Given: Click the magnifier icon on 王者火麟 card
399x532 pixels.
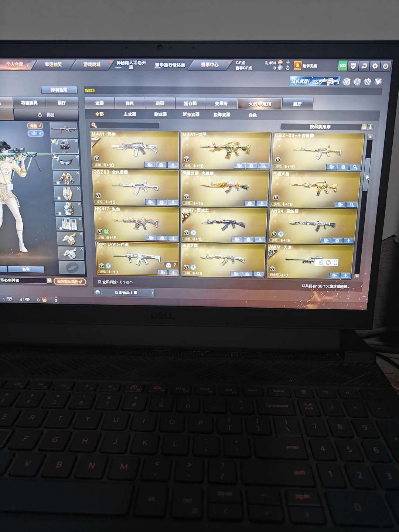Looking at the screenshot, I should coord(352,204).
